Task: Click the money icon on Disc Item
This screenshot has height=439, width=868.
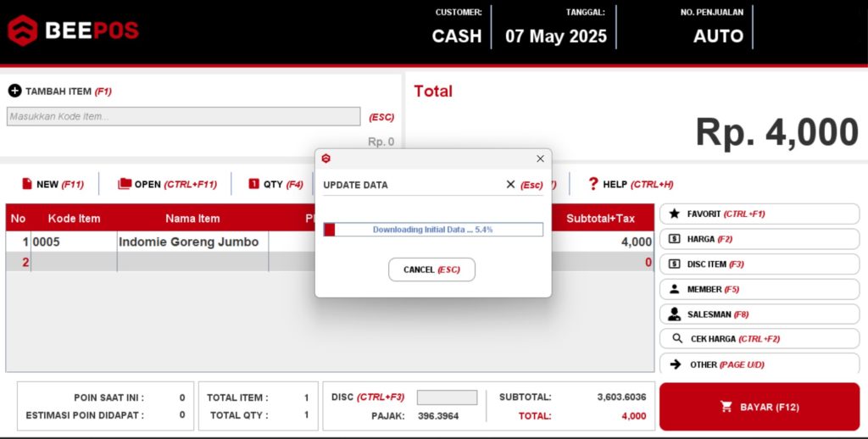Action: [674, 264]
